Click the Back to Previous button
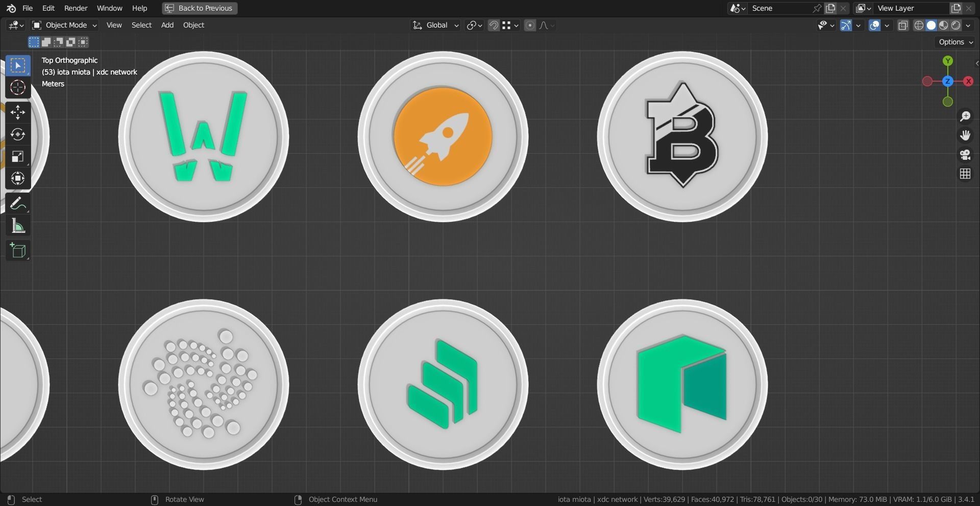980x506 pixels. coord(200,8)
